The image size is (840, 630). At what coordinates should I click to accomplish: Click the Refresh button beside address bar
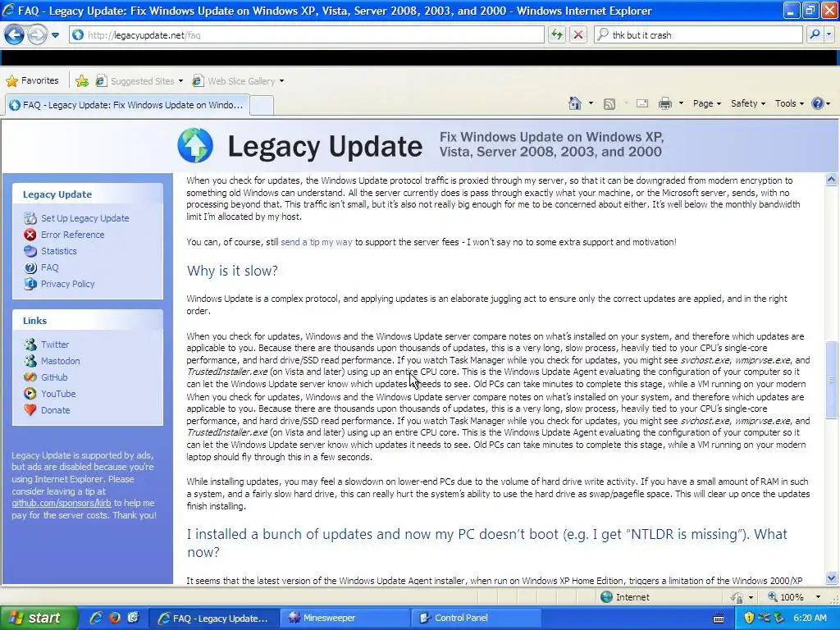pos(557,34)
